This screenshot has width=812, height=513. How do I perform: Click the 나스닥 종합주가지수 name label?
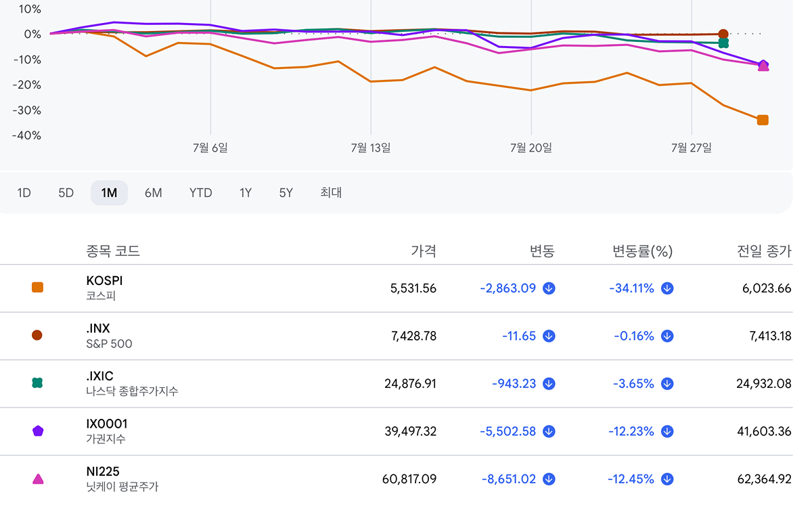pos(133,391)
